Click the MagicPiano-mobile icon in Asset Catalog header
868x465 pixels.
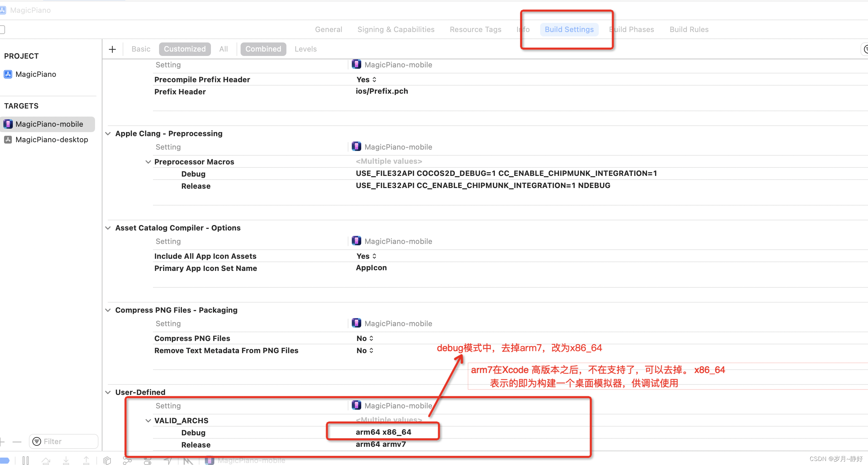(x=356, y=241)
